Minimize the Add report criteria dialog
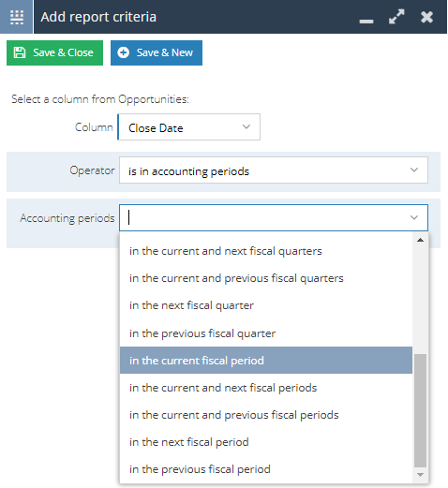The image size is (448, 488). pyautogui.click(x=366, y=21)
